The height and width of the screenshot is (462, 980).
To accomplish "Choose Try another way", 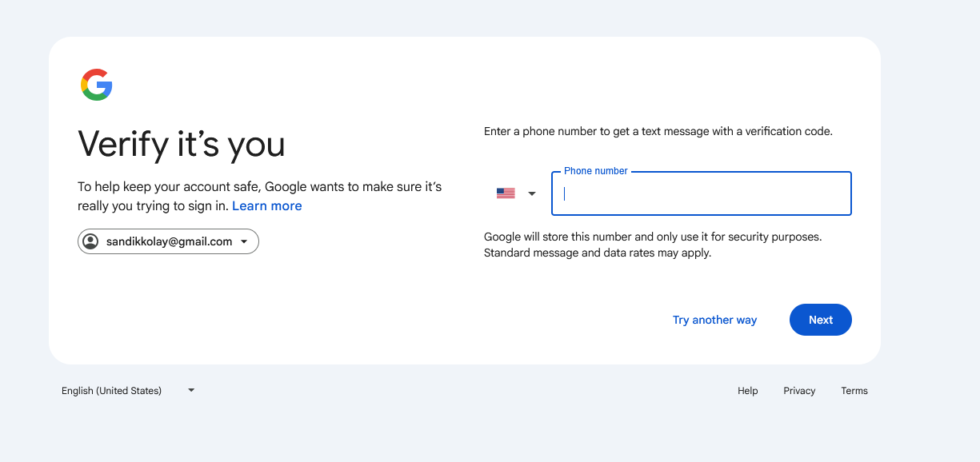I will pyautogui.click(x=714, y=320).
